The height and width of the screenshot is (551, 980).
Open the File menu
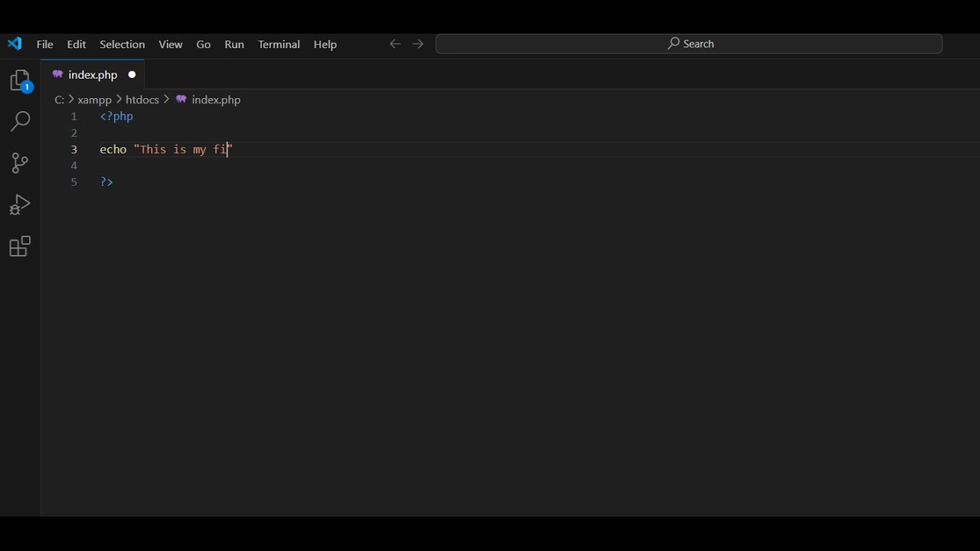(x=45, y=44)
